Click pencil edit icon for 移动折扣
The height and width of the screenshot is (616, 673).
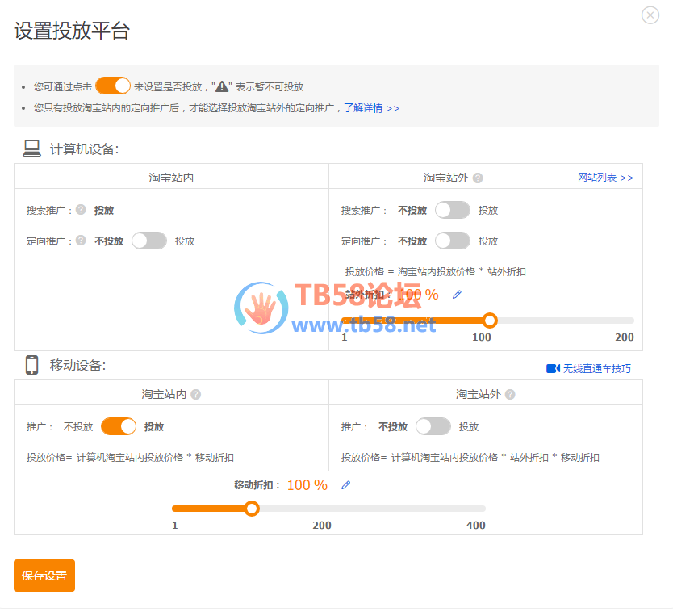346,485
